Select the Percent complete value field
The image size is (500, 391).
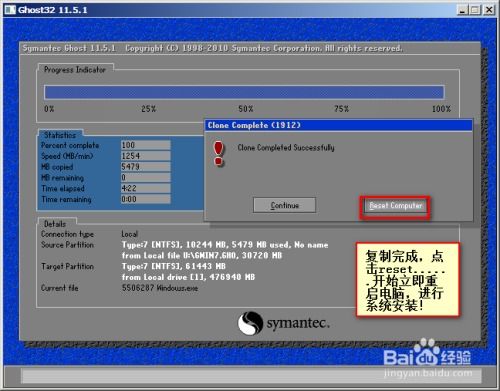point(146,145)
